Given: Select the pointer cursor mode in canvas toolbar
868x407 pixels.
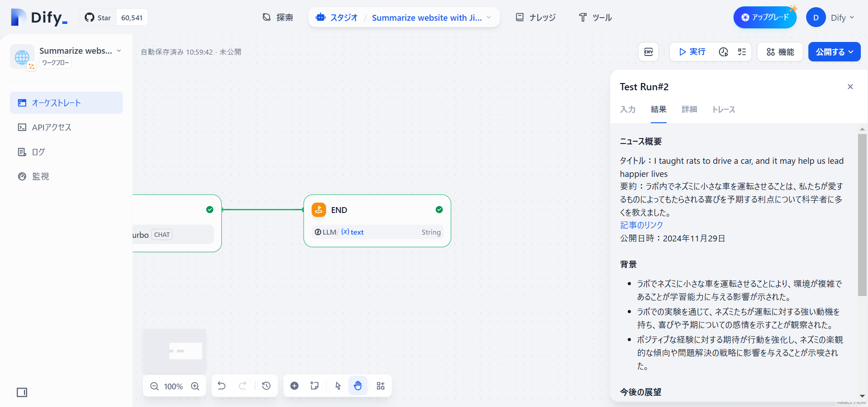Looking at the screenshot, I should coord(337,386).
